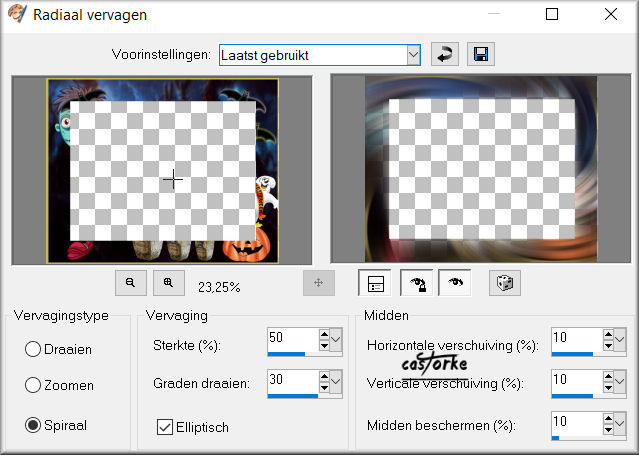Click the Voorinstellingen label

coord(161,54)
